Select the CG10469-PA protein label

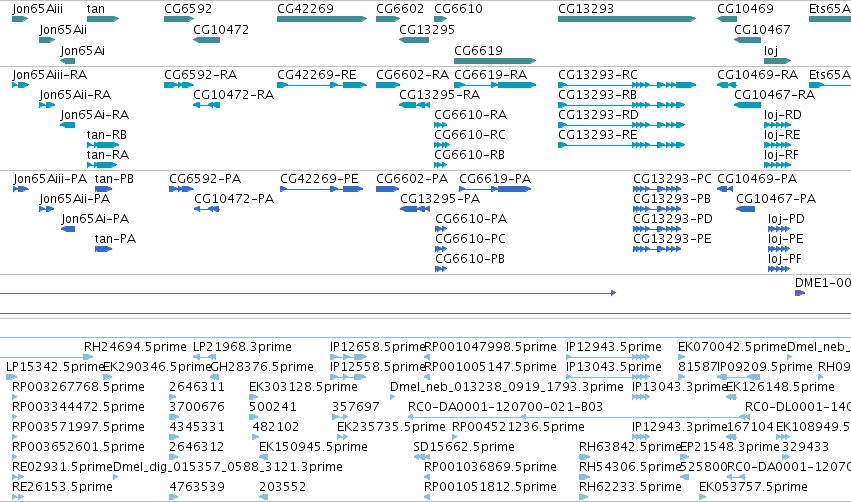757,179
